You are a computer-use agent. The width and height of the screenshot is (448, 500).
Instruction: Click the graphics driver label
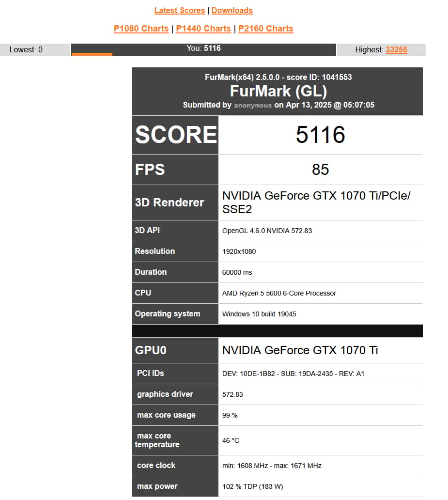(x=165, y=394)
